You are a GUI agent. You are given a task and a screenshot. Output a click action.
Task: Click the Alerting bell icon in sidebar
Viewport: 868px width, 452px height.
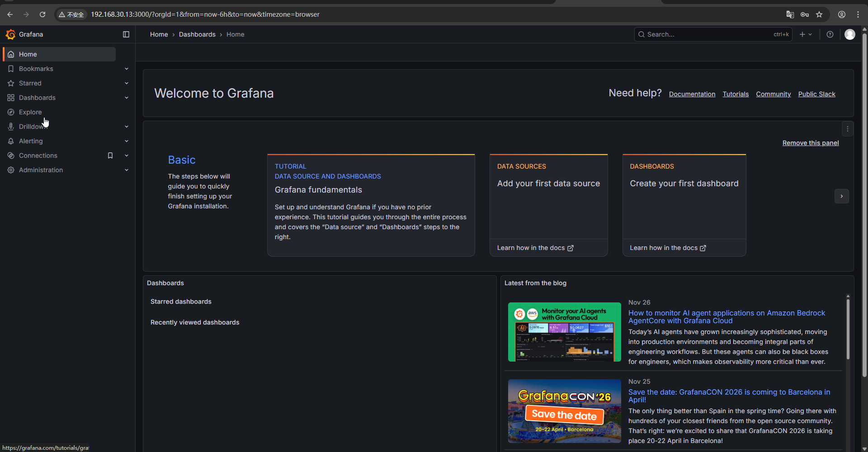11,141
